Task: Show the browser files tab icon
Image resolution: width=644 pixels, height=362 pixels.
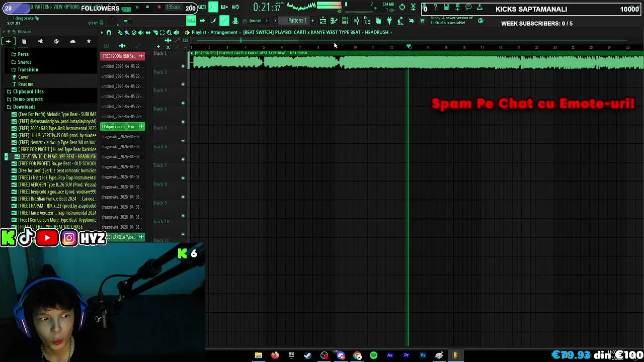Action: pos(24,41)
